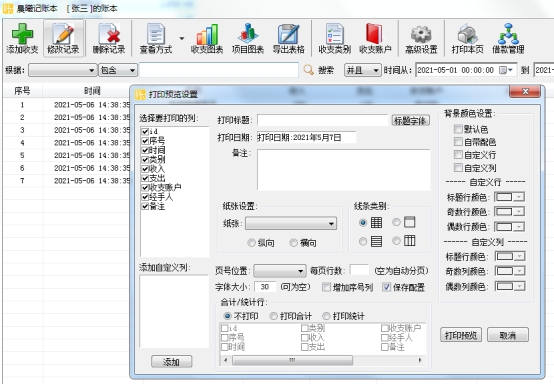This screenshot has height=385, width=554.
Task: Click the 打印日期 input field
Action: (x=306, y=137)
